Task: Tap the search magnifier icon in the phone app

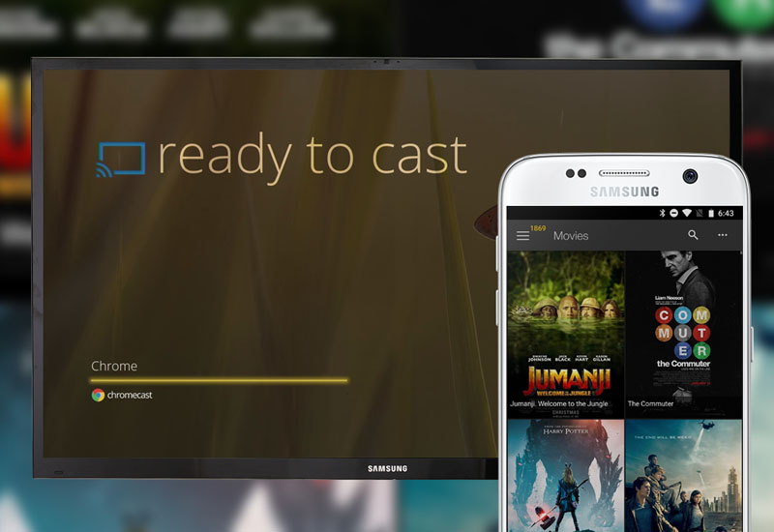Action: (x=693, y=235)
